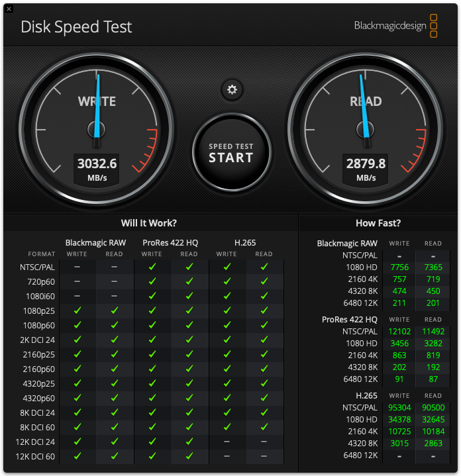Click the 819 ProRes 2160 4K read value
The height and width of the screenshot is (476, 461).
433,355
